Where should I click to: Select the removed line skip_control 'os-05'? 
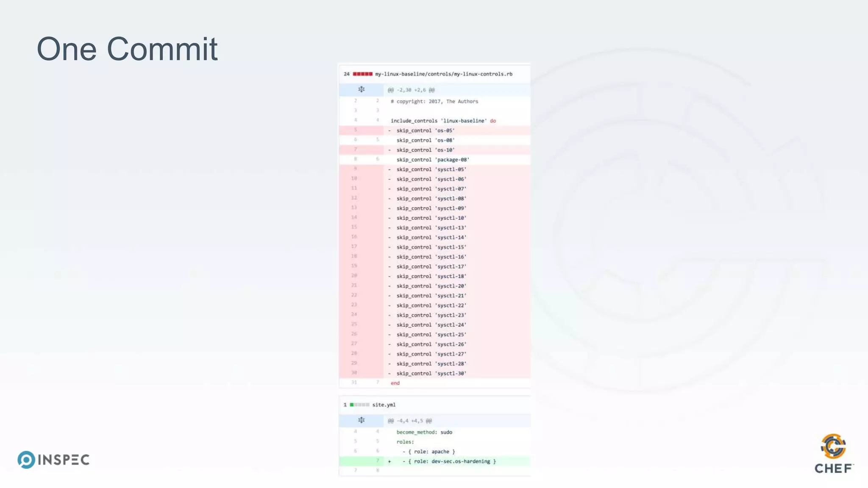(434, 130)
